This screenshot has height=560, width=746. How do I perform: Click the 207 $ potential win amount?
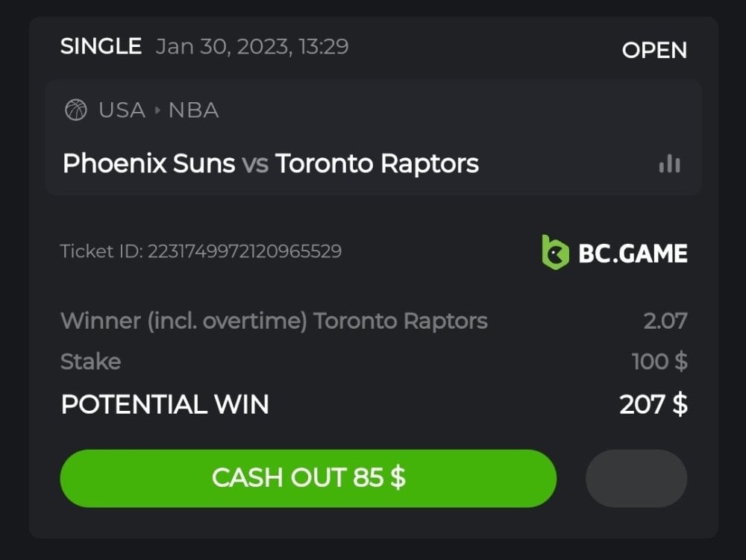(653, 404)
